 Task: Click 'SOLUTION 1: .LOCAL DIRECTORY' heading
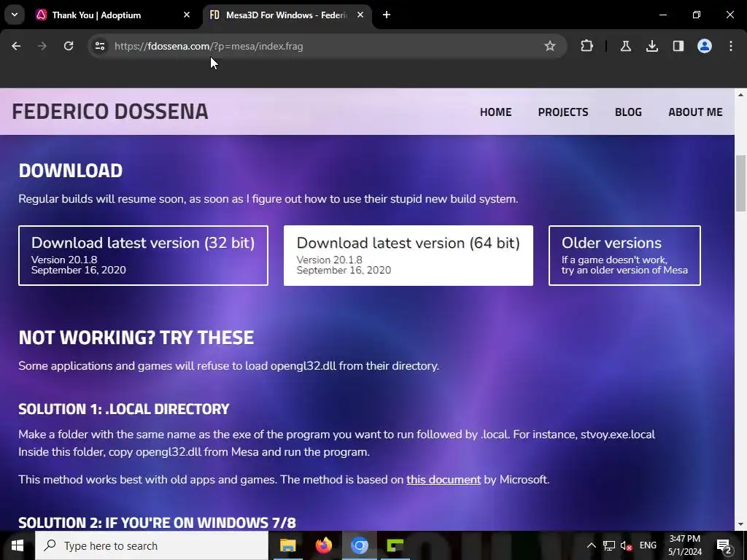coord(124,409)
